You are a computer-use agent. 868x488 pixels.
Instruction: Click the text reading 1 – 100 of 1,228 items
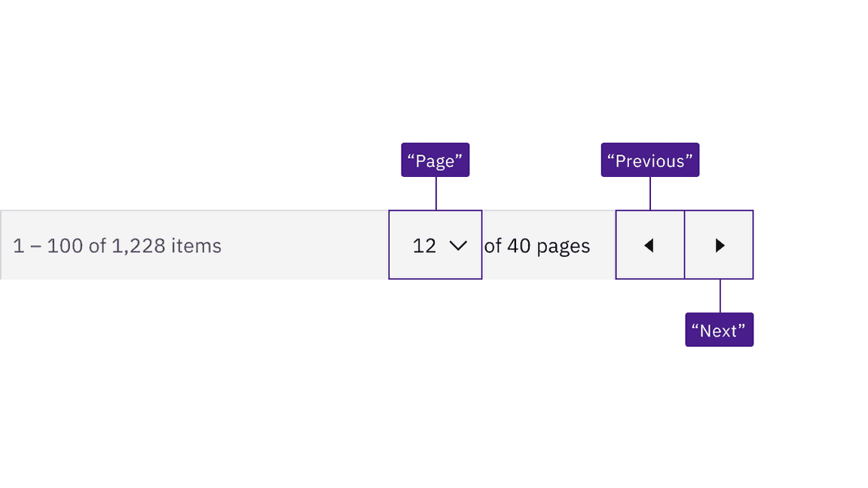coord(117,245)
